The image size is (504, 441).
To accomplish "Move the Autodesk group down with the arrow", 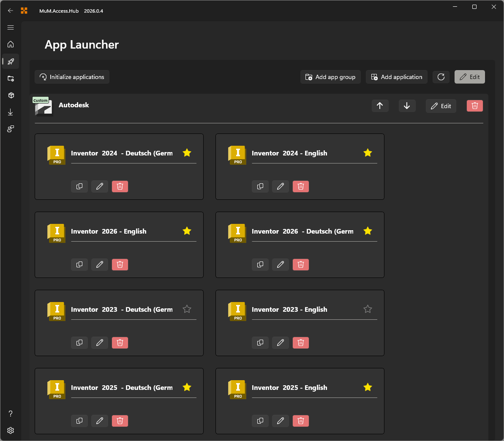I will [407, 106].
